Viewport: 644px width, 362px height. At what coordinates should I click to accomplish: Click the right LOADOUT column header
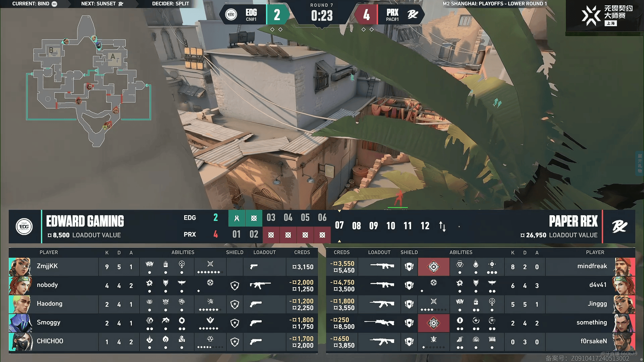tap(379, 252)
